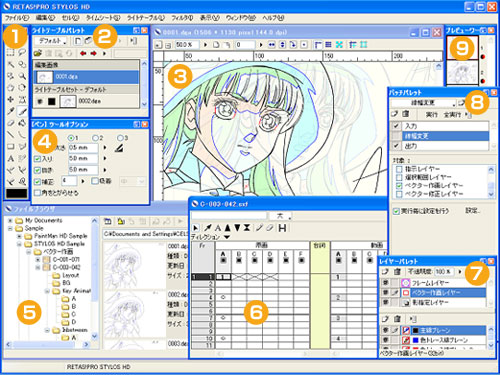
Task: Open the フィルタ menu
Action: pyautogui.click(x=182, y=18)
